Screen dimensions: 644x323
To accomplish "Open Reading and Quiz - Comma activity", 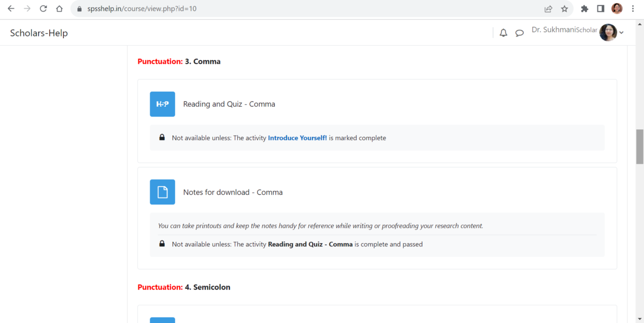I will pos(229,104).
